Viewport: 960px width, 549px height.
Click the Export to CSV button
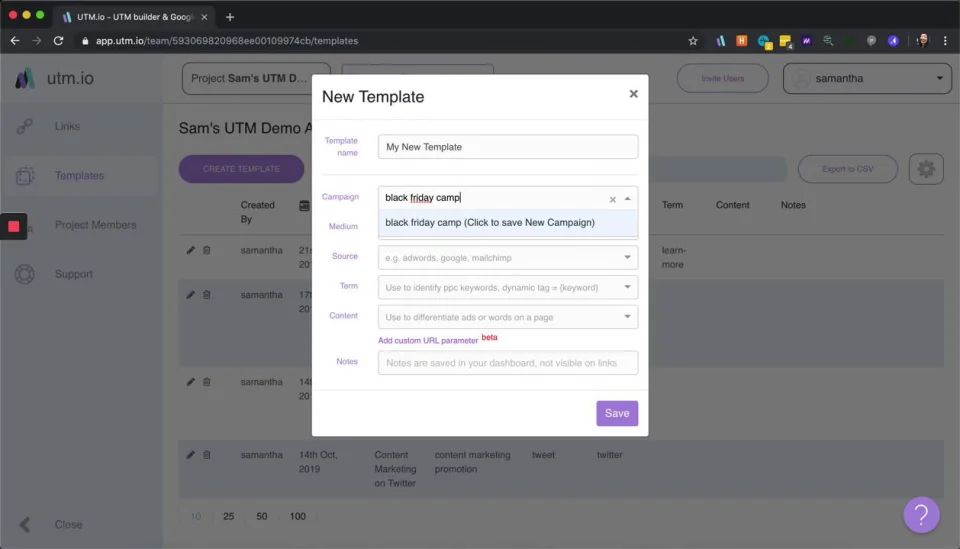point(847,169)
